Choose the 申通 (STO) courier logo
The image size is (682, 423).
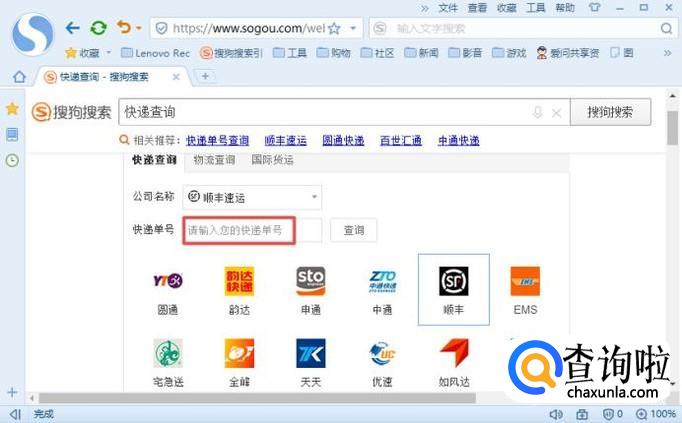(310, 283)
